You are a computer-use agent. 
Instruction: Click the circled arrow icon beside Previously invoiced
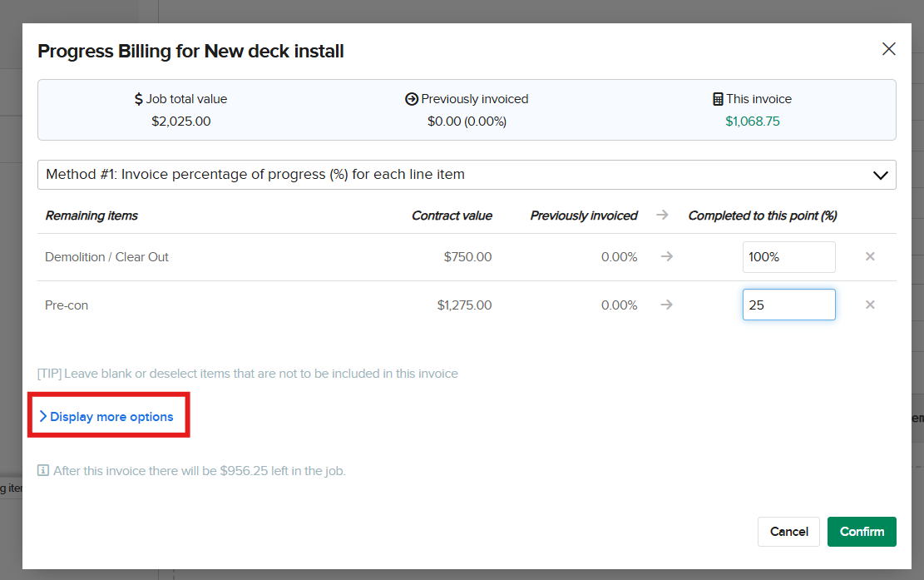[411, 99]
